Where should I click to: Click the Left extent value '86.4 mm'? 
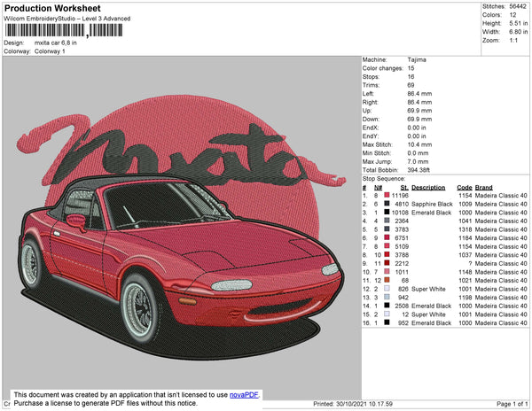(419, 94)
